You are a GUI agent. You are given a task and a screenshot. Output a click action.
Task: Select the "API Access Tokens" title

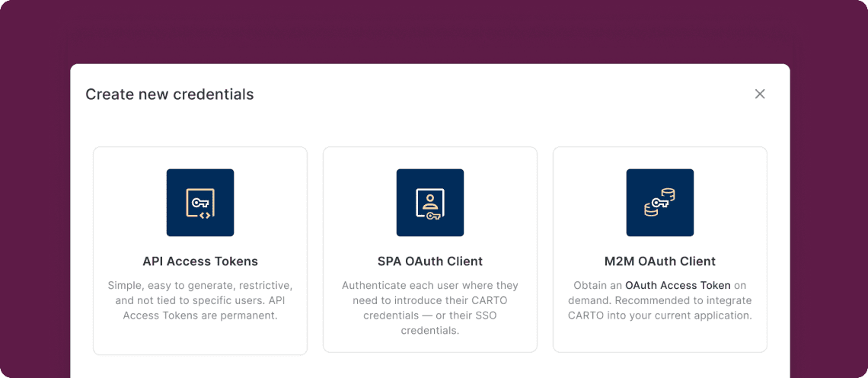click(200, 261)
